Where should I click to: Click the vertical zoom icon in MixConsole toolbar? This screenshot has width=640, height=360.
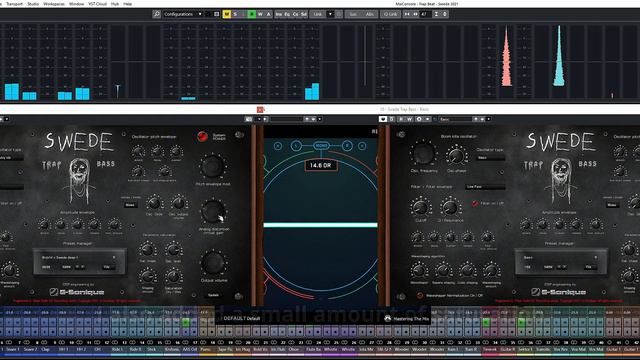click(436, 14)
